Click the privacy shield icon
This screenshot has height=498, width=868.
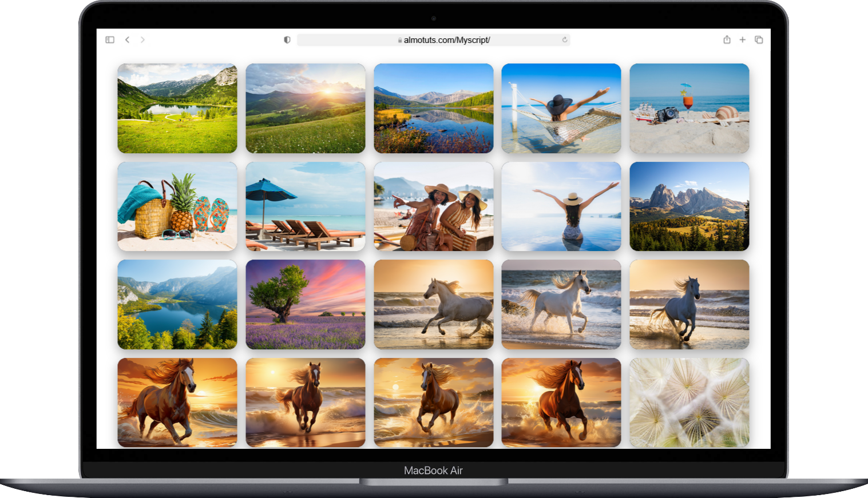click(287, 39)
